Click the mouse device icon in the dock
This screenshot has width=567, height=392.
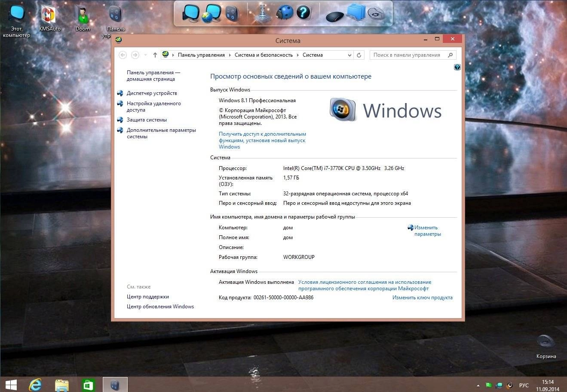click(335, 16)
